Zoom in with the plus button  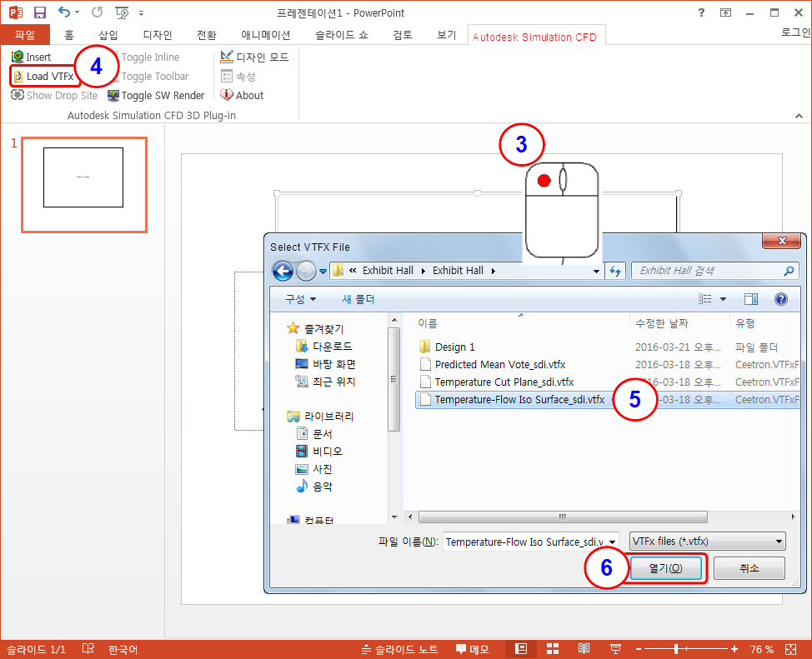pos(734,649)
